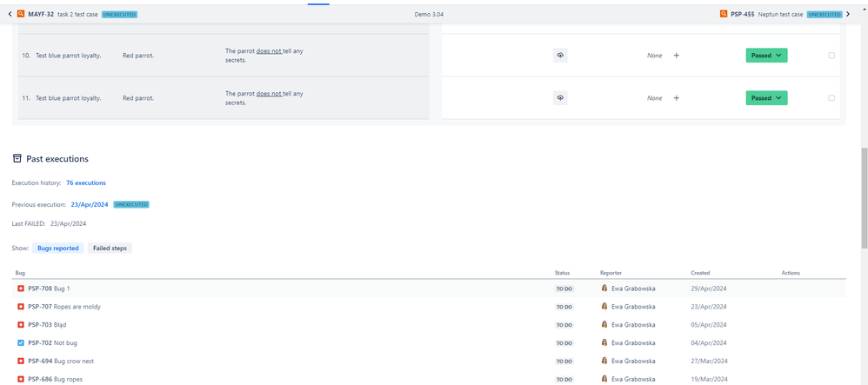This screenshot has width=868, height=385.
Task: Click None defects label for step 11
Action: (x=655, y=98)
